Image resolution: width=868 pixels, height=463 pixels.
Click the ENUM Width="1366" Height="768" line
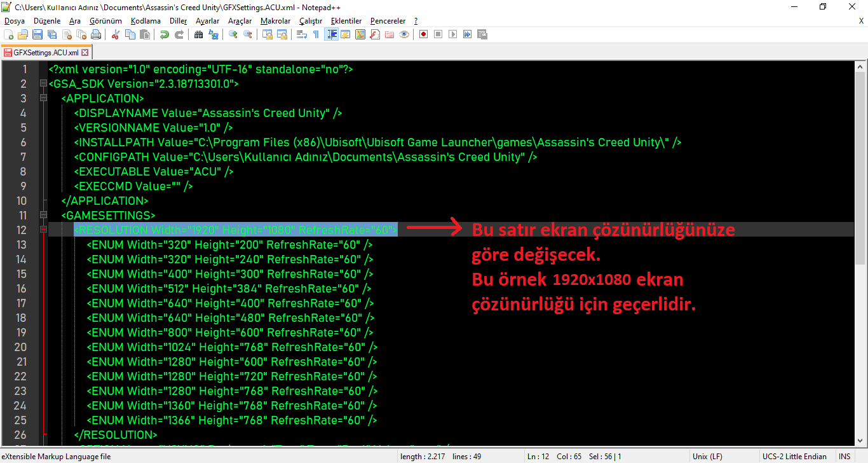(232, 420)
